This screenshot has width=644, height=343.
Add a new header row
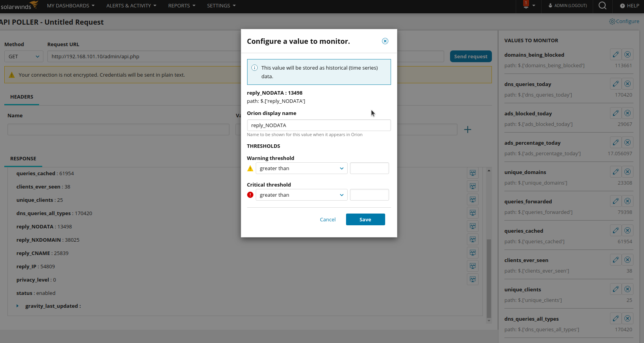(468, 129)
